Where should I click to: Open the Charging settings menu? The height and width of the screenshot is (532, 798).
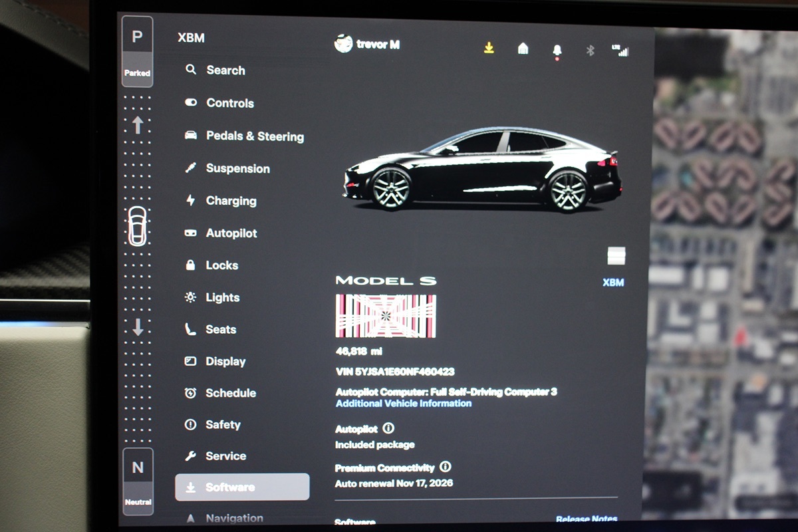coord(231,201)
